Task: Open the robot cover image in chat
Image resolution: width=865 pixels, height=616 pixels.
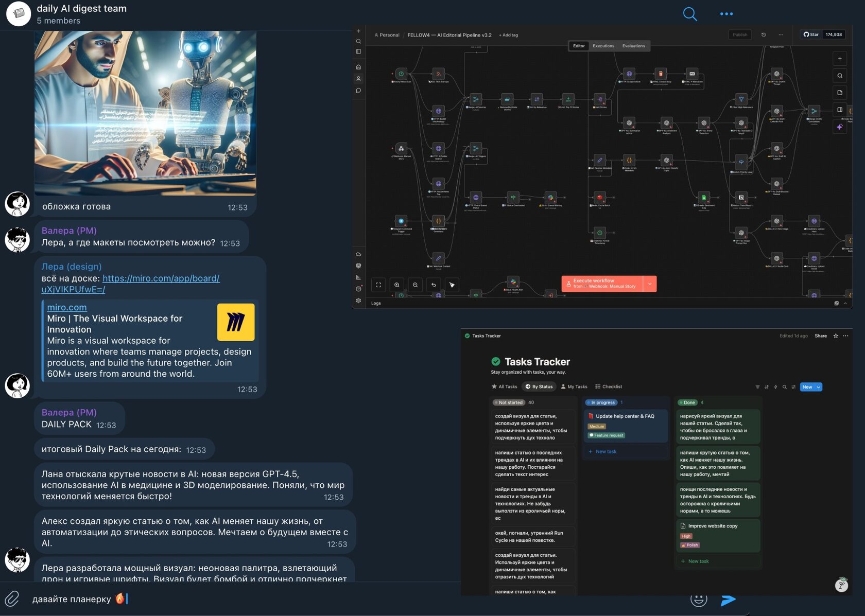Action: point(145,113)
